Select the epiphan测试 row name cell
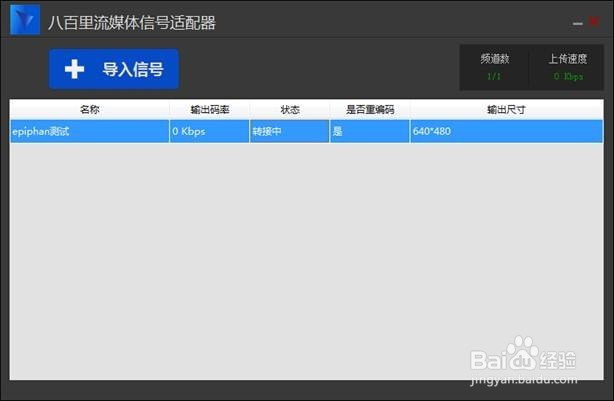The image size is (614, 401). [89, 131]
